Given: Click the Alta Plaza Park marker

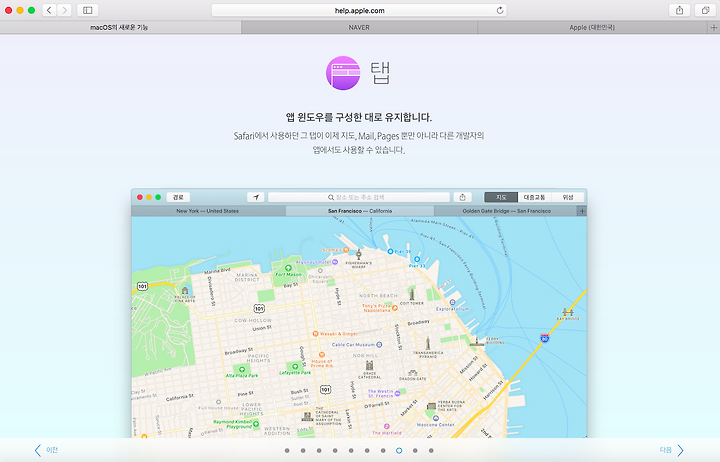Looking at the screenshot, I should [242, 369].
